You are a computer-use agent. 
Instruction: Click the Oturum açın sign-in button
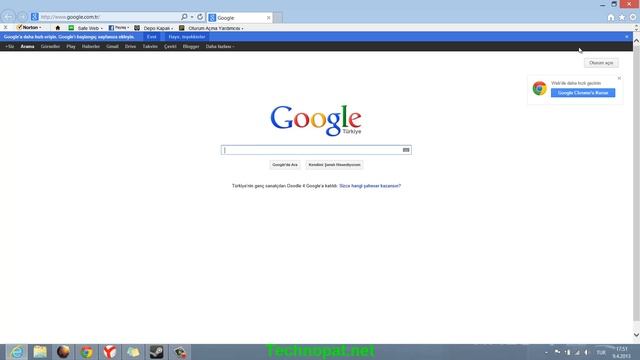tap(601, 63)
